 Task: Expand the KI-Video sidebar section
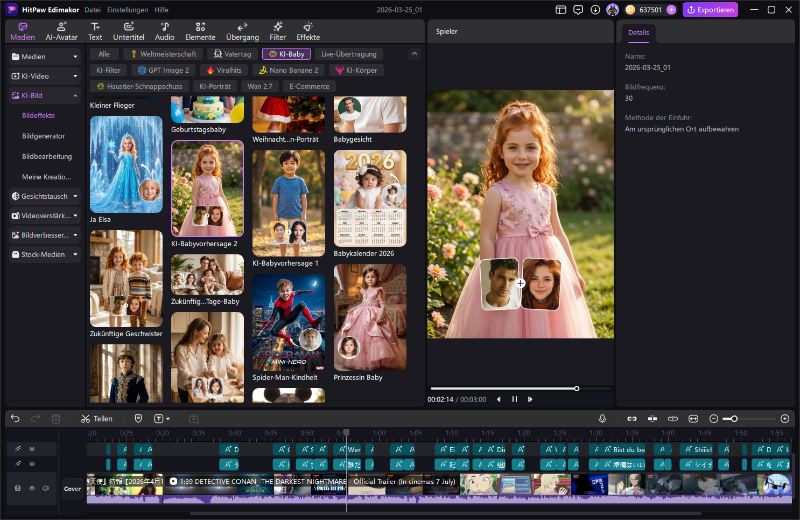tap(76, 76)
